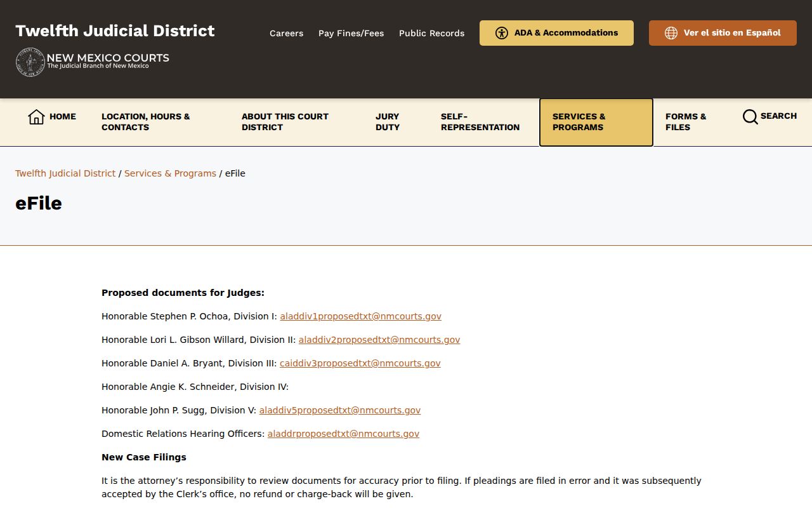This screenshot has height=508, width=812.
Task: Open the Location, Hours & Contacts menu
Action: [146, 122]
